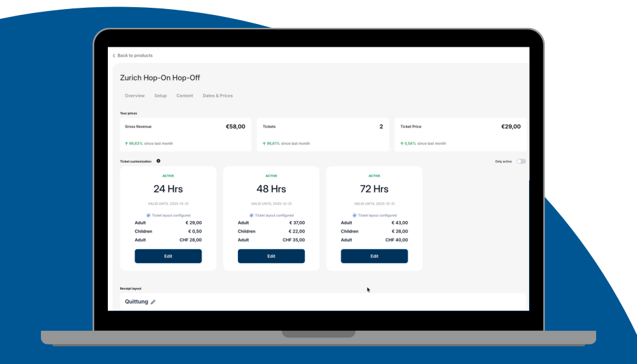Click the up arrow icon under Ticket Price
This screenshot has height=364, width=637.
tap(402, 144)
